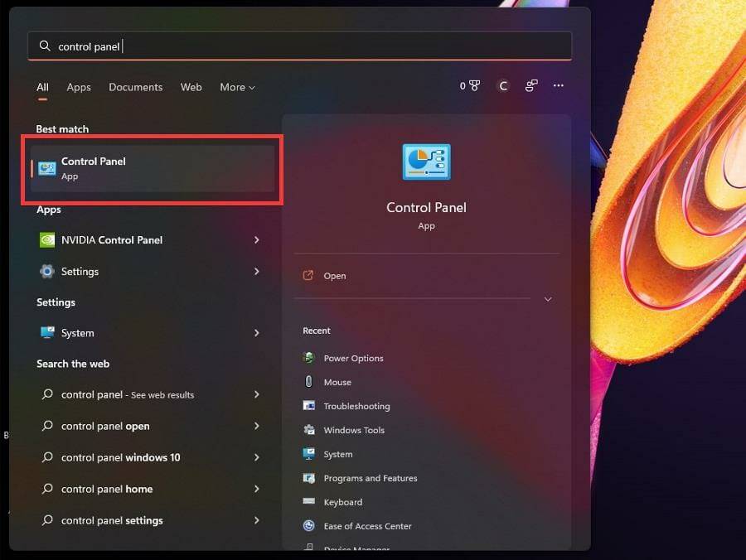Open Settings via its gear icon

pyautogui.click(x=47, y=271)
